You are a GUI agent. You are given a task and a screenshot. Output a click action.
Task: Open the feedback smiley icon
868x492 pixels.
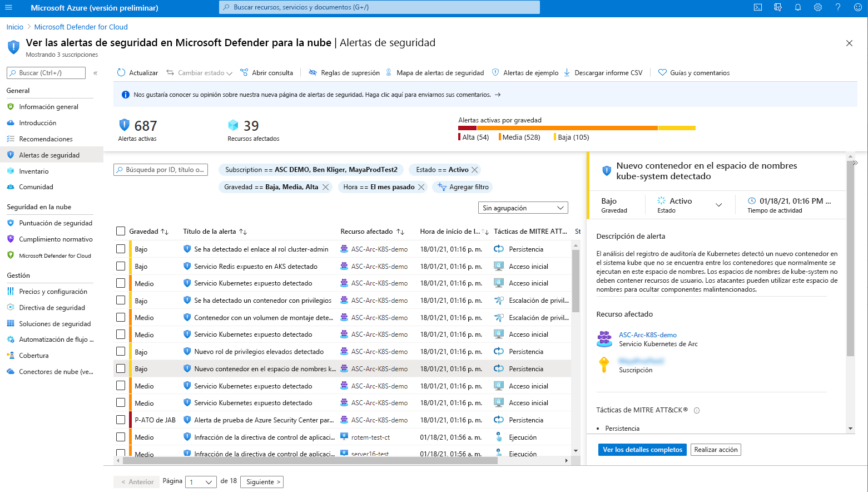(857, 8)
